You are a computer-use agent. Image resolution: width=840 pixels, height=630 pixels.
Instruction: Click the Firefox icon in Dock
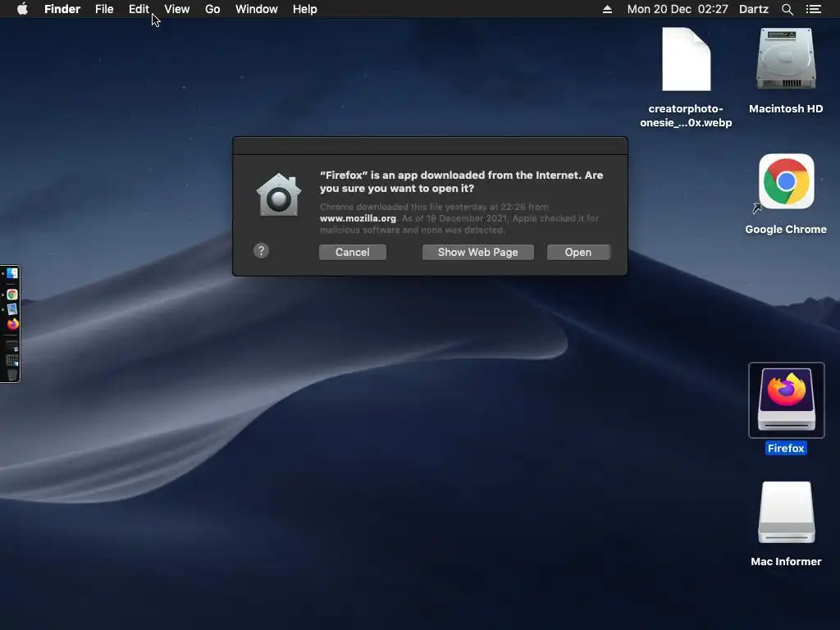(x=12, y=323)
